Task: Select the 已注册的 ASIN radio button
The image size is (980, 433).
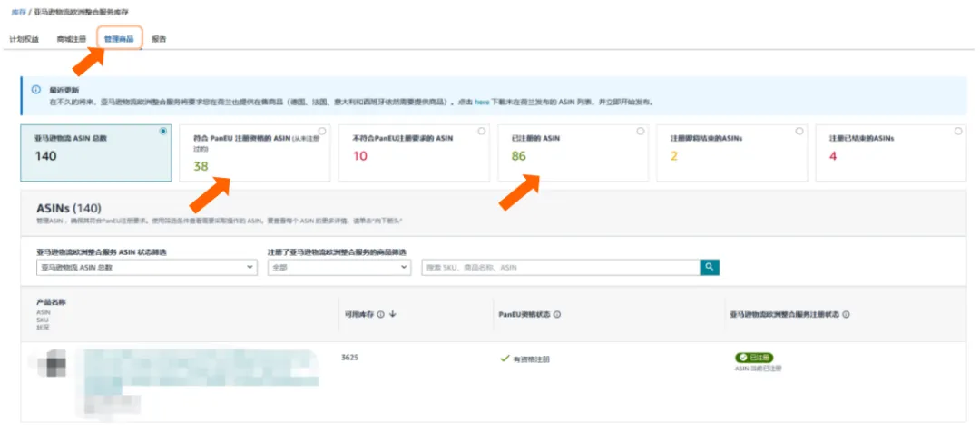Action: click(x=641, y=132)
